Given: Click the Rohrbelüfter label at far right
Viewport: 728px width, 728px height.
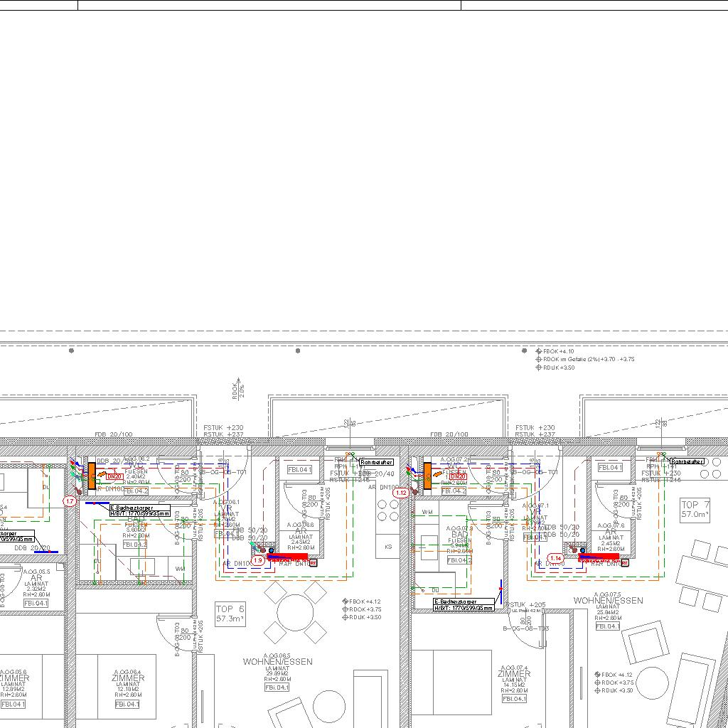Looking at the screenshot, I should click(686, 461).
